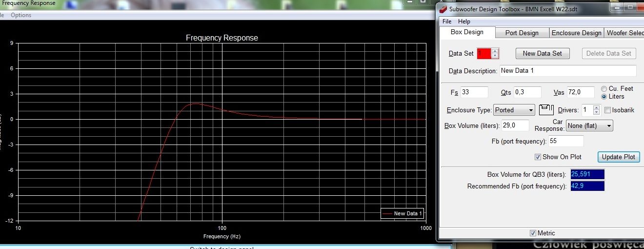Open the Enclosure Type dropdown
Image resolution: width=644 pixels, height=249 pixels.
click(514, 110)
